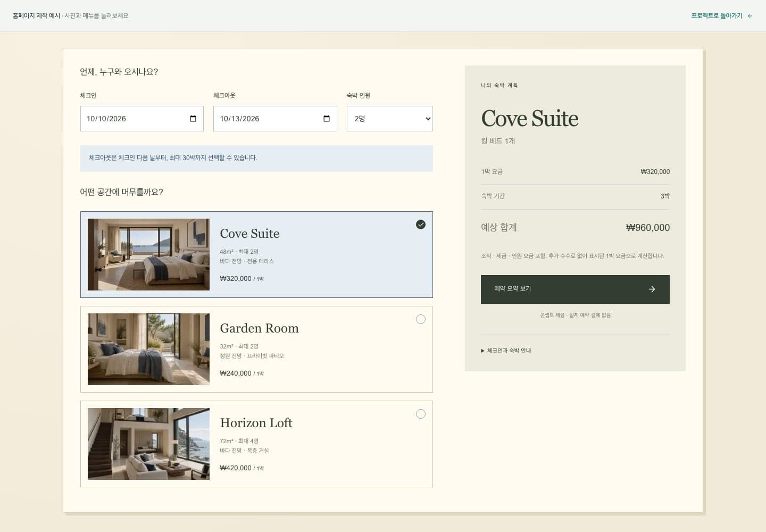Click the ₩240,000 / 1박 price

coord(242,373)
